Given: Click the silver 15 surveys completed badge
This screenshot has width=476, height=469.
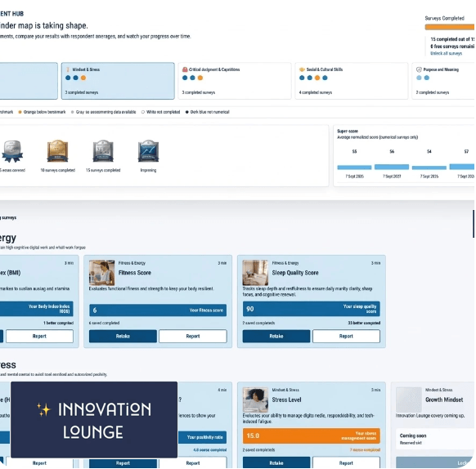Looking at the screenshot, I should (103, 151).
